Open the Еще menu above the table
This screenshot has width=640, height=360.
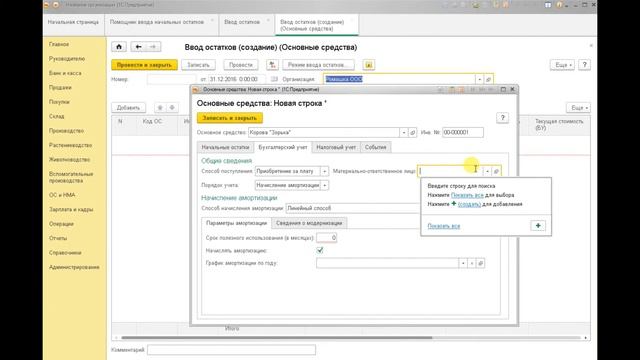point(579,108)
